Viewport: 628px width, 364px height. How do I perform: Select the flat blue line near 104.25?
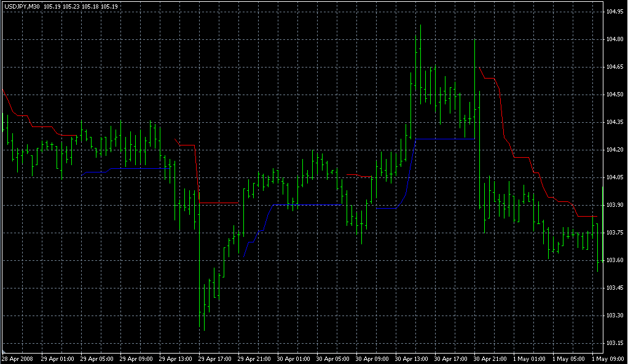(445, 139)
